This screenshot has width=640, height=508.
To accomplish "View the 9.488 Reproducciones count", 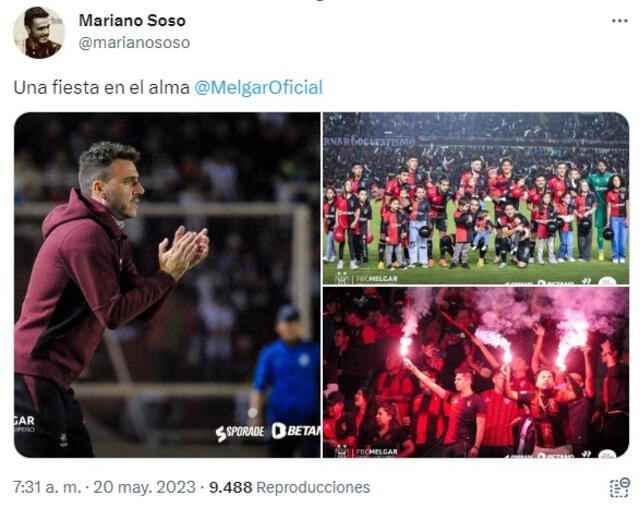I will (289, 487).
